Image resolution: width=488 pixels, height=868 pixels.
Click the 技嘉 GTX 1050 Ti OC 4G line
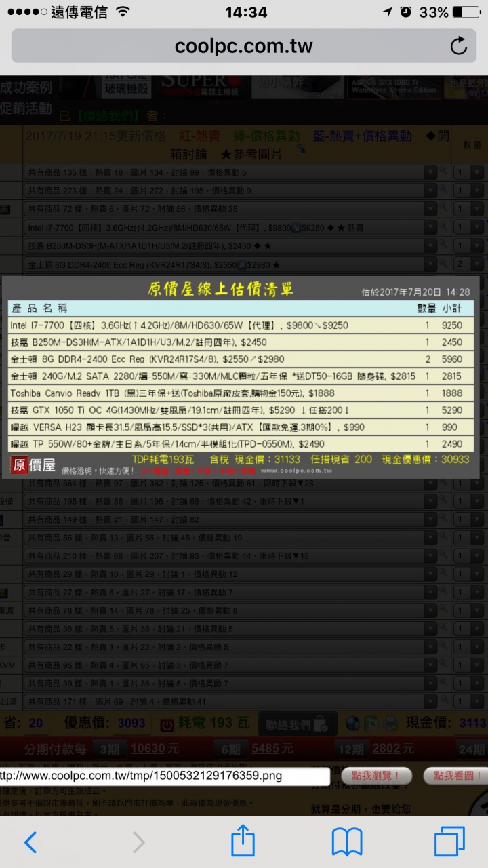tap(241, 410)
